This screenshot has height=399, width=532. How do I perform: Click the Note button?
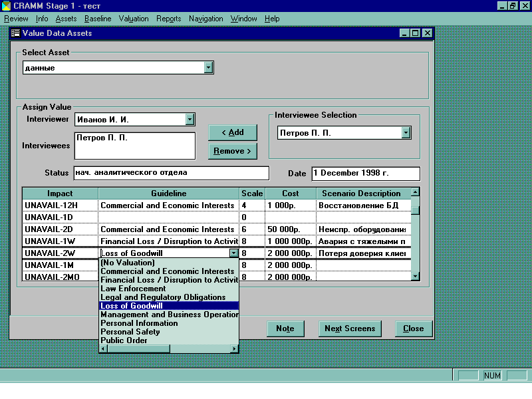click(x=285, y=329)
